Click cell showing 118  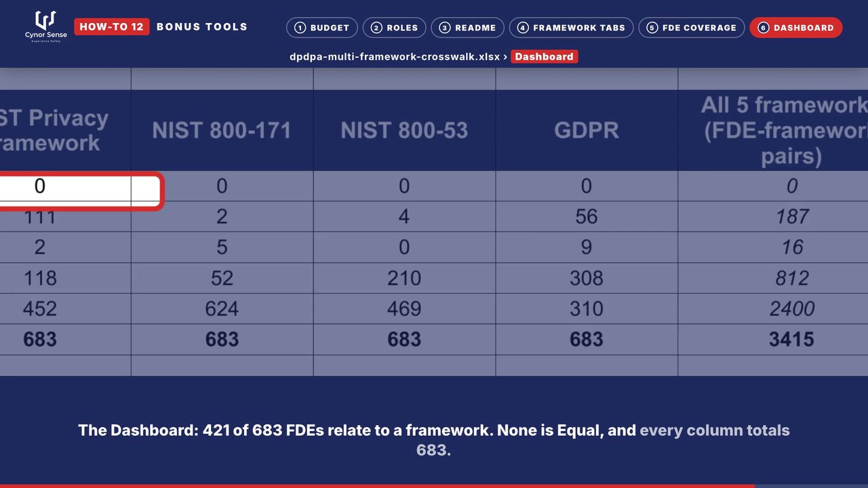tap(65, 278)
